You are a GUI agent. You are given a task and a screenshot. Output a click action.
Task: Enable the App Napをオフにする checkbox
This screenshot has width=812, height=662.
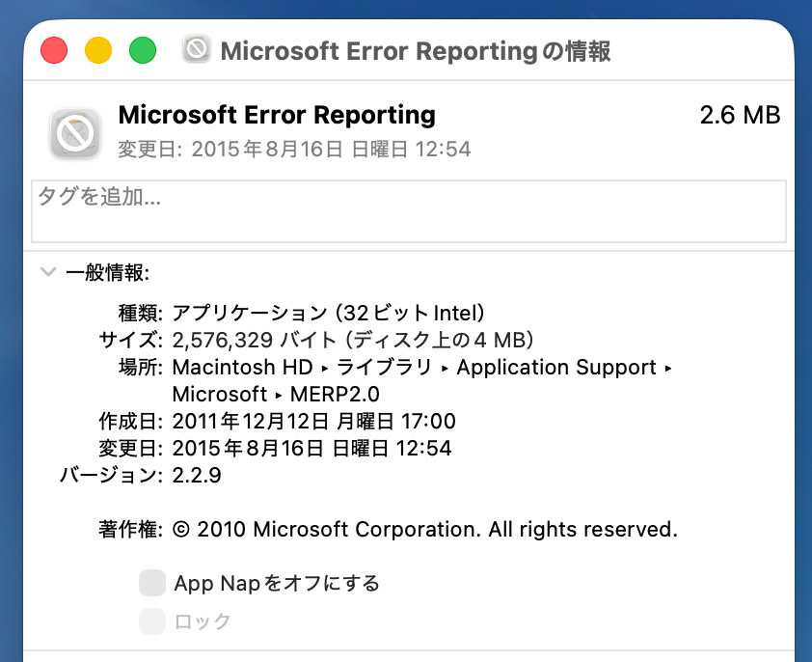tap(152, 583)
